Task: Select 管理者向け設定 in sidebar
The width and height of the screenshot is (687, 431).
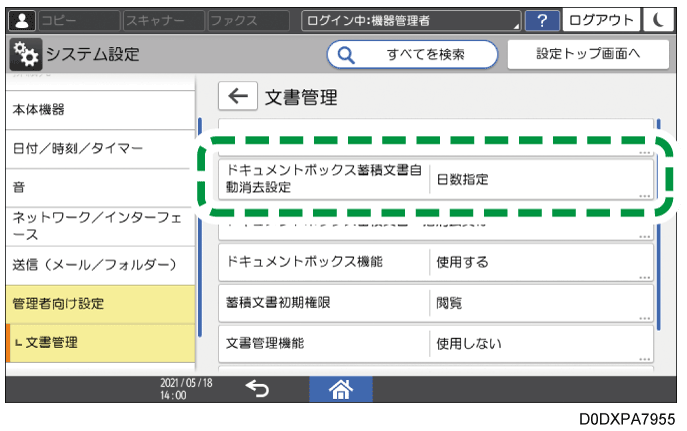Action: (x=100, y=304)
